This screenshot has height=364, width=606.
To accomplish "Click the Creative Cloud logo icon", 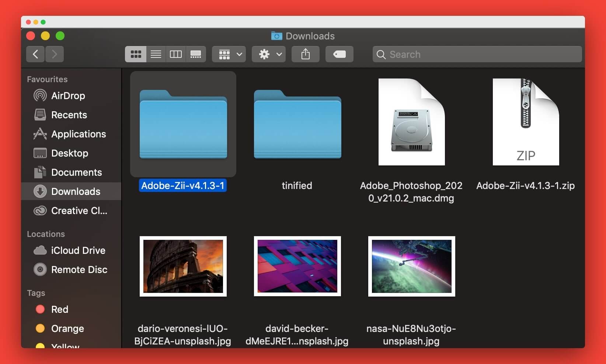I will coord(40,210).
